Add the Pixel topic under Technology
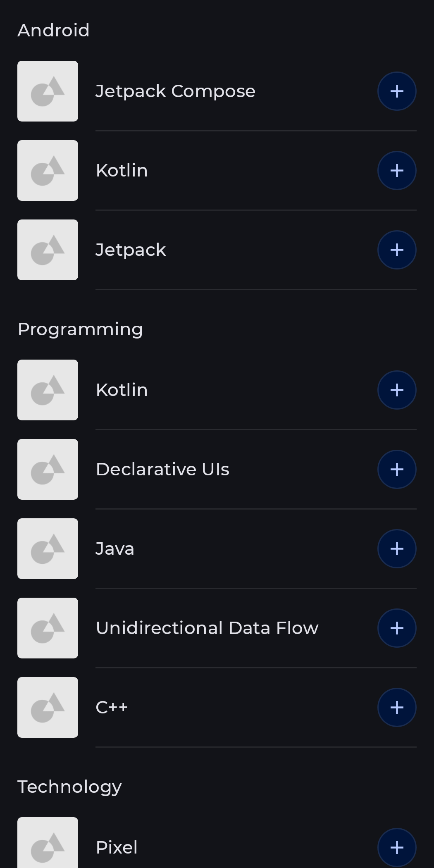Viewport: 434px width, 868px height. [x=397, y=848]
